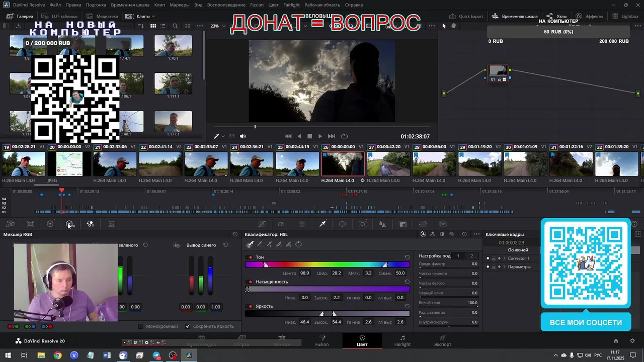Open the Blur and Sharpen palette

coord(383,224)
